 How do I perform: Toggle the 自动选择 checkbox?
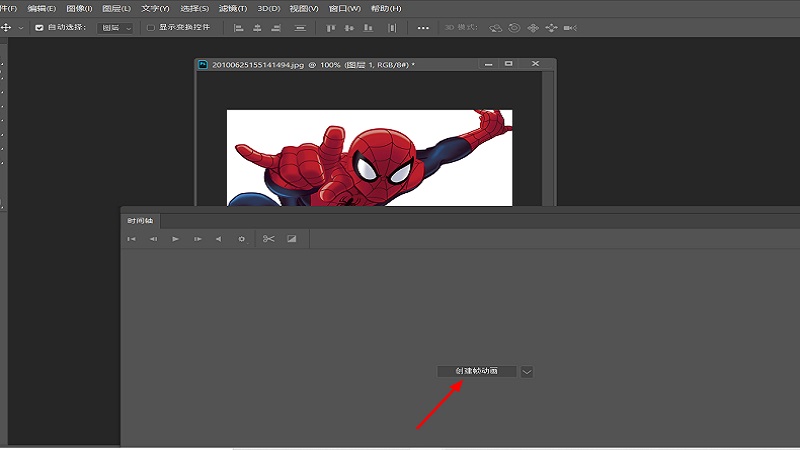[39, 28]
